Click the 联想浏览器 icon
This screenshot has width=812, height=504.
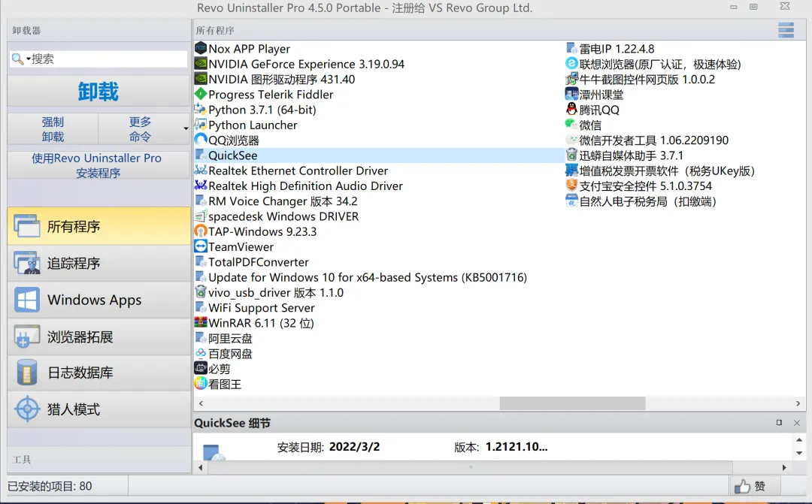click(571, 64)
